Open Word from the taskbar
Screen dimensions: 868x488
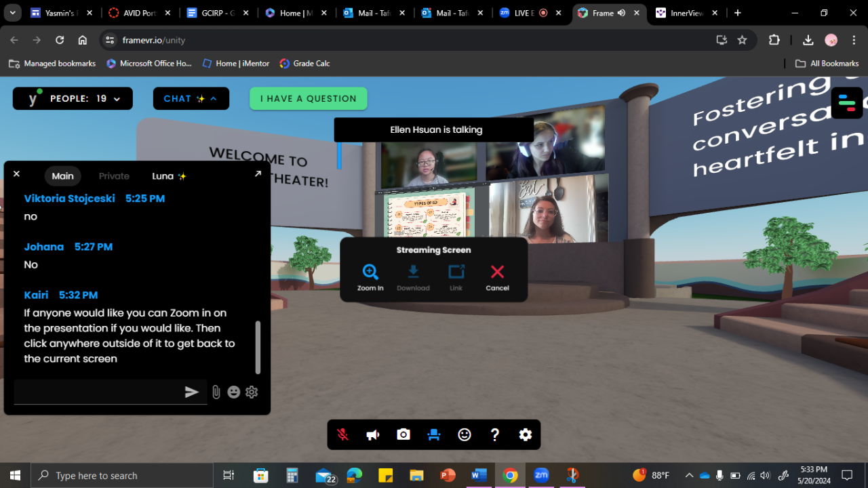tap(479, 475)
